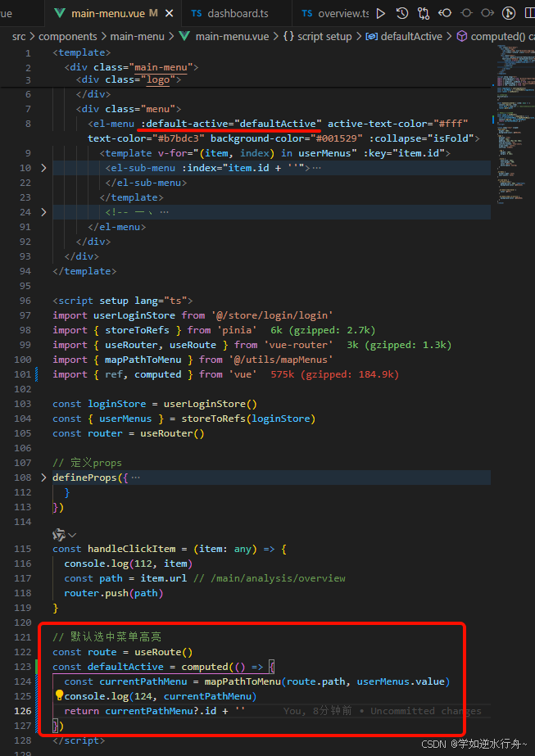Click 'console.log(124, currentPathMenu)' line
Viewport: 535px width, 756px height.
161,696
